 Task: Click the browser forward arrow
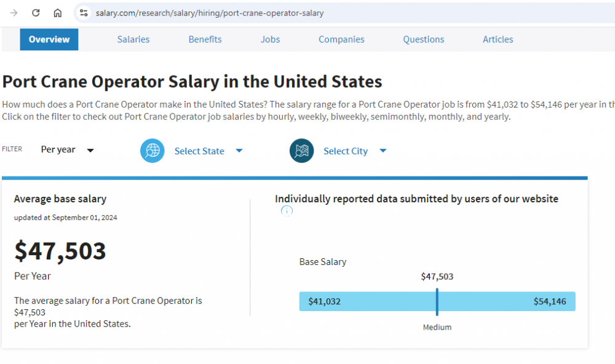tap(14, 13)
